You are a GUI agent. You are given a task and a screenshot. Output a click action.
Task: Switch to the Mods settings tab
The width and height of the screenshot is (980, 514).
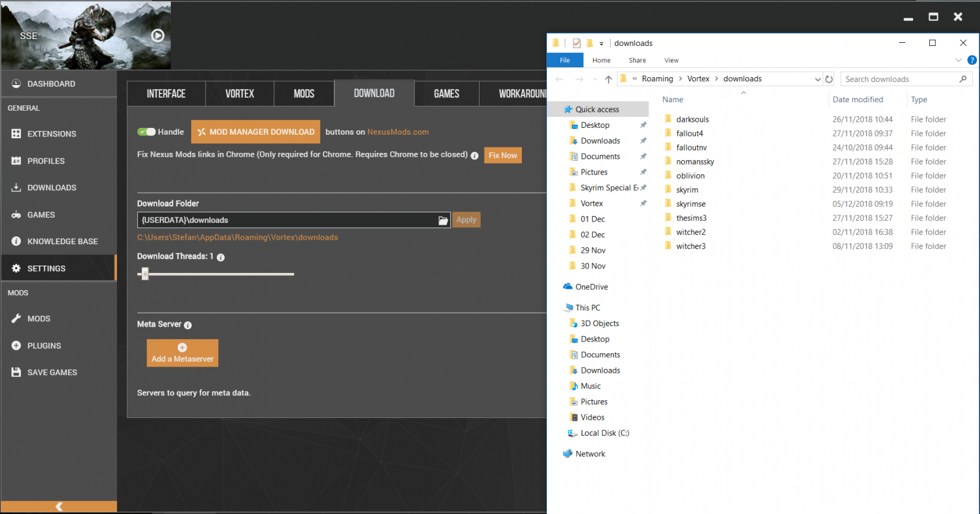pos(304,94)
